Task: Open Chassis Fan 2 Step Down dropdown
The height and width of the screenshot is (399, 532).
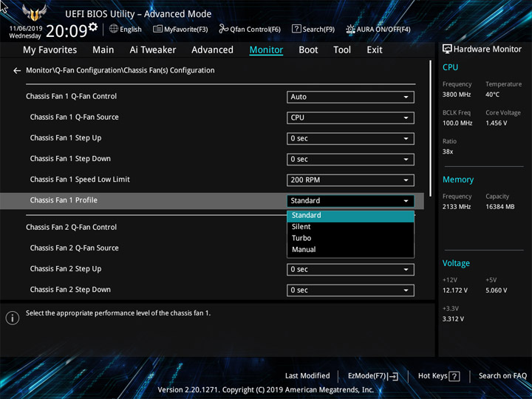Action: [x=350, y=290]
